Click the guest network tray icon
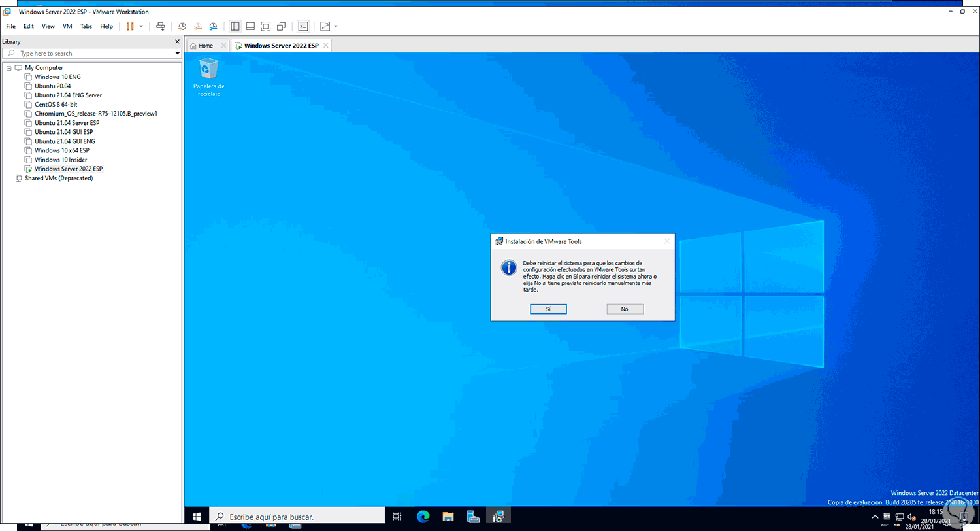980x531 pixels. tap(900, 517)
